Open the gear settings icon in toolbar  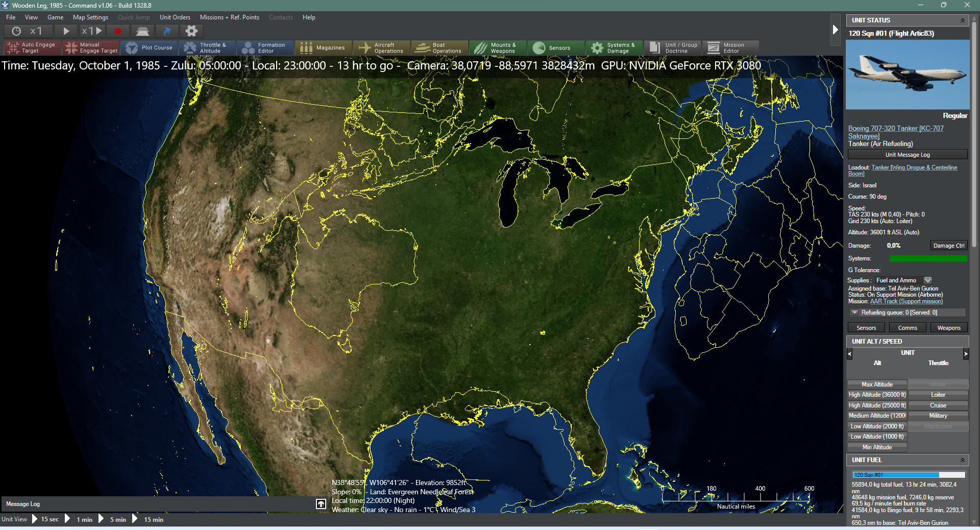191,31
